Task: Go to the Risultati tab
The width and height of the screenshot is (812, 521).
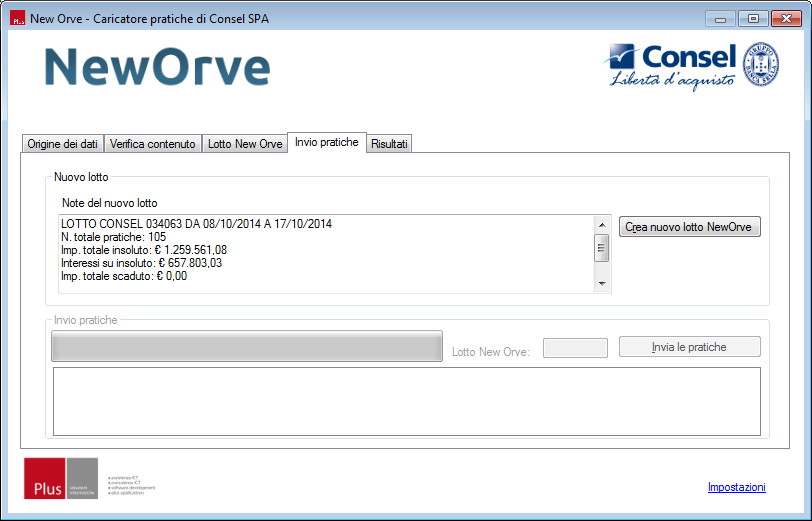Action: point(389,143)
